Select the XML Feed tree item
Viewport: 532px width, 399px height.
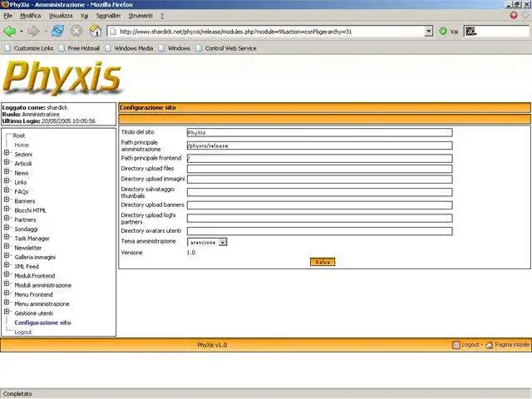[x=27, y=266]
